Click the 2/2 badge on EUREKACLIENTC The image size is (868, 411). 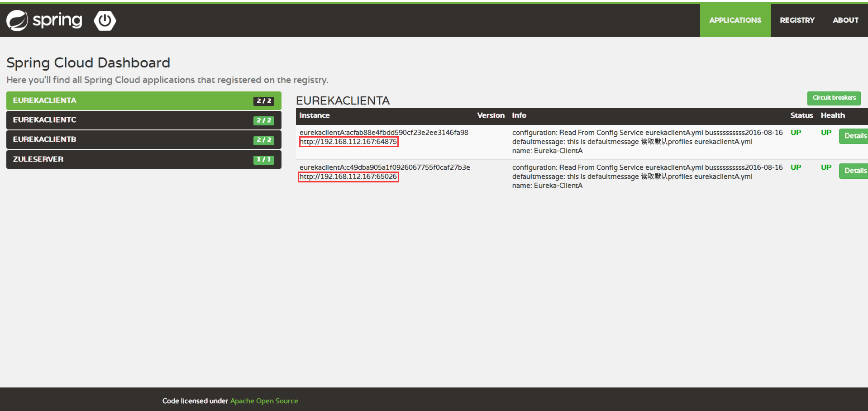click(264, 120)
